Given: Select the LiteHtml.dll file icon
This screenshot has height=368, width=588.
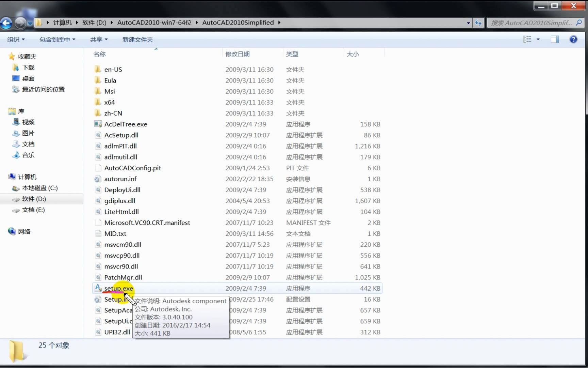Looking at the screenshot, I should (98, 212).
